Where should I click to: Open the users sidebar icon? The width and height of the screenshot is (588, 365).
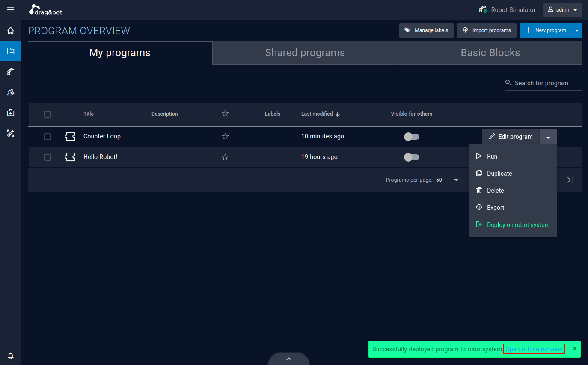pyautogui.click(x=11, y=92)
